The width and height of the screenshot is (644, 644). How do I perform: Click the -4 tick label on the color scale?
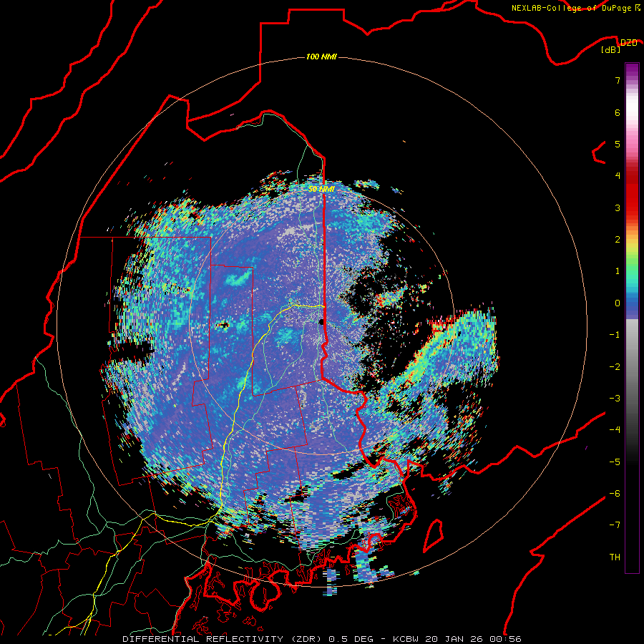[x=615, y=430]
